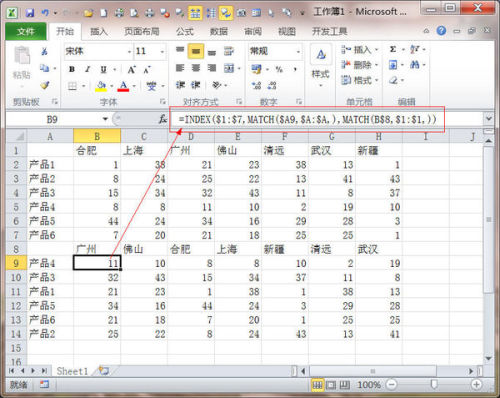The width and height of the screenshot is (500, 398).
Task: Click the Percent Style icon
Action: click(279, 69)
